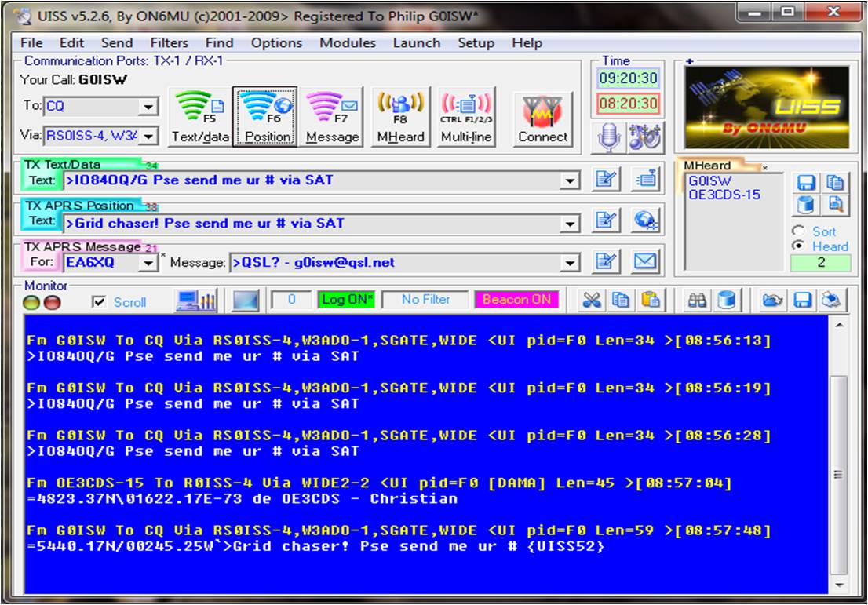This screenshot has height=605, width=868.
Task: Open the Help menu
Action: click(527, 42)
